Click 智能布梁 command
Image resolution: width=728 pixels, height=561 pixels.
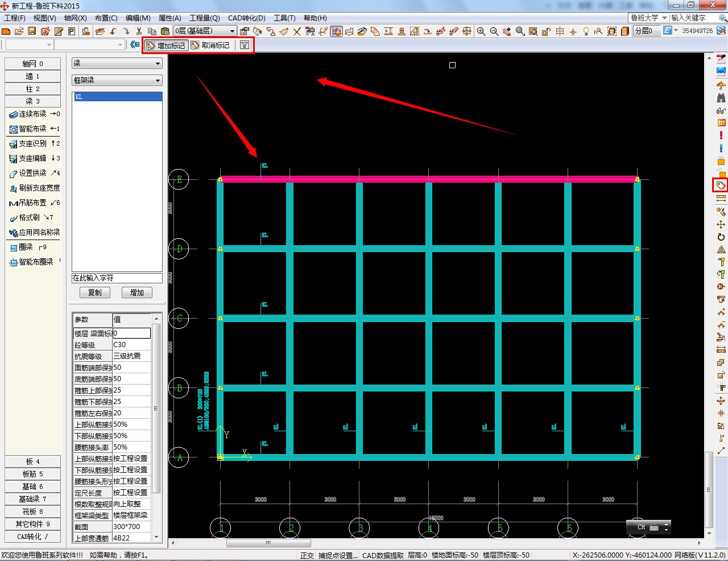(x=34, y=129)
